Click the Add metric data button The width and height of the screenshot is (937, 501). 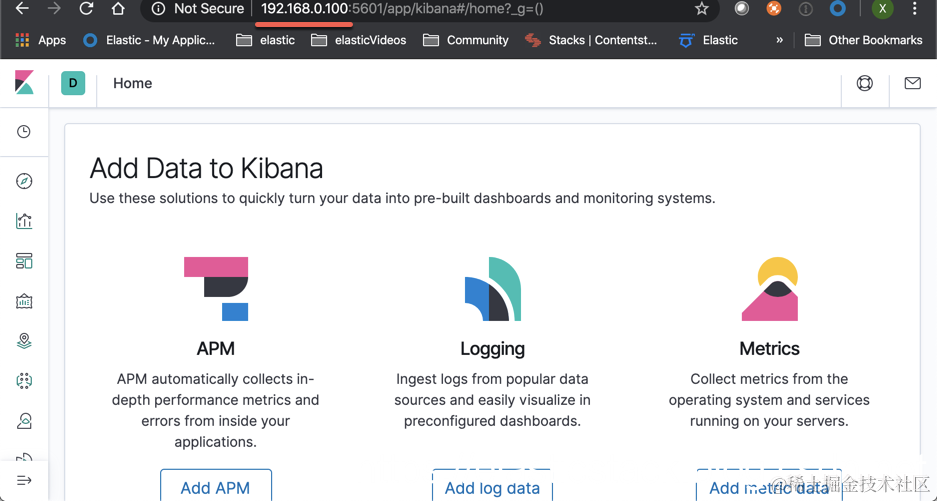(769, 487)
